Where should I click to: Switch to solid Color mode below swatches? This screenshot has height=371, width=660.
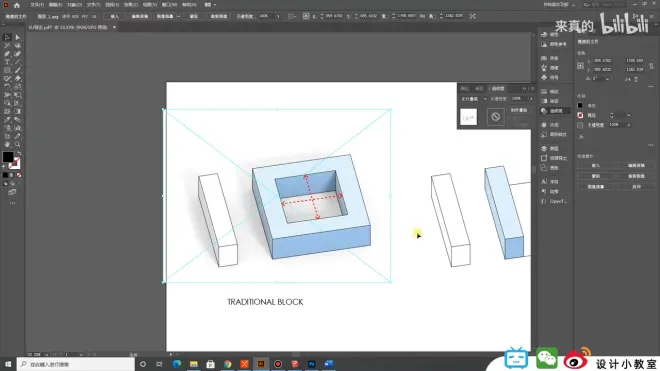5,175
